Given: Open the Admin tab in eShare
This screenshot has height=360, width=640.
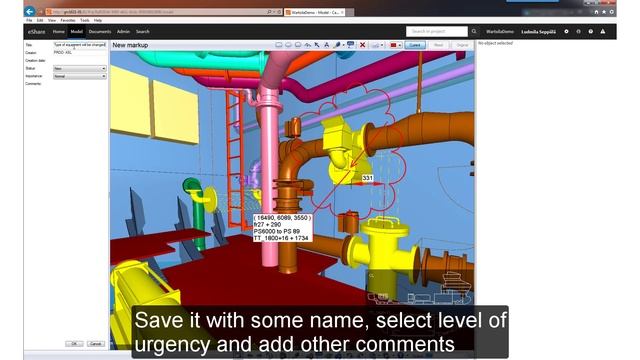Looking at the screenshot, I should pyautogui.click(x=123, y=31).
